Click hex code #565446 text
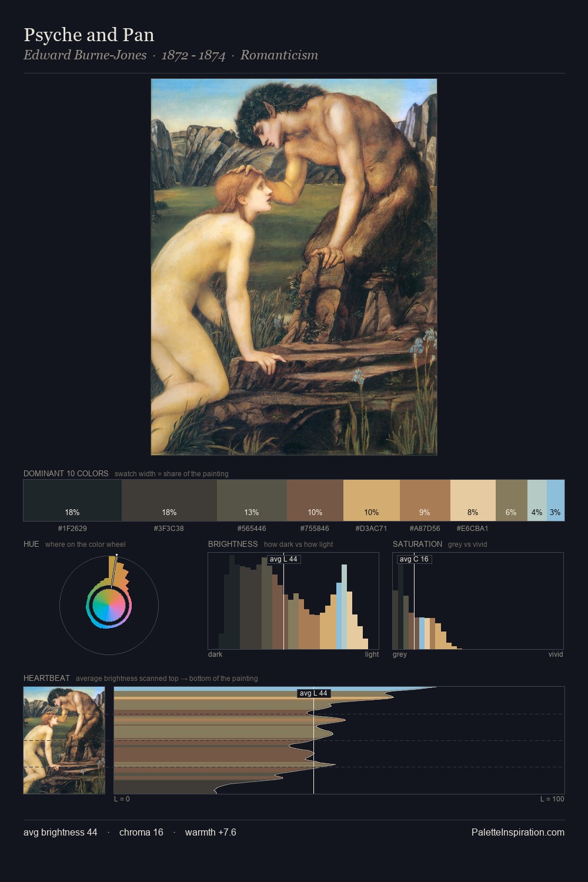588x882 pixels. pyautogui.click(x=252, y=528)
